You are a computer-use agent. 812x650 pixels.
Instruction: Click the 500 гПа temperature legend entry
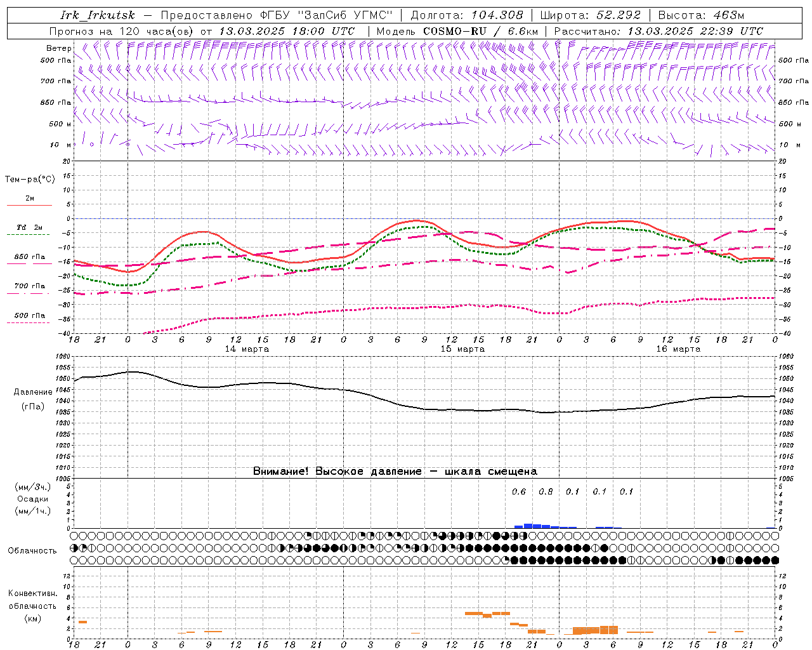pos(29,317)
